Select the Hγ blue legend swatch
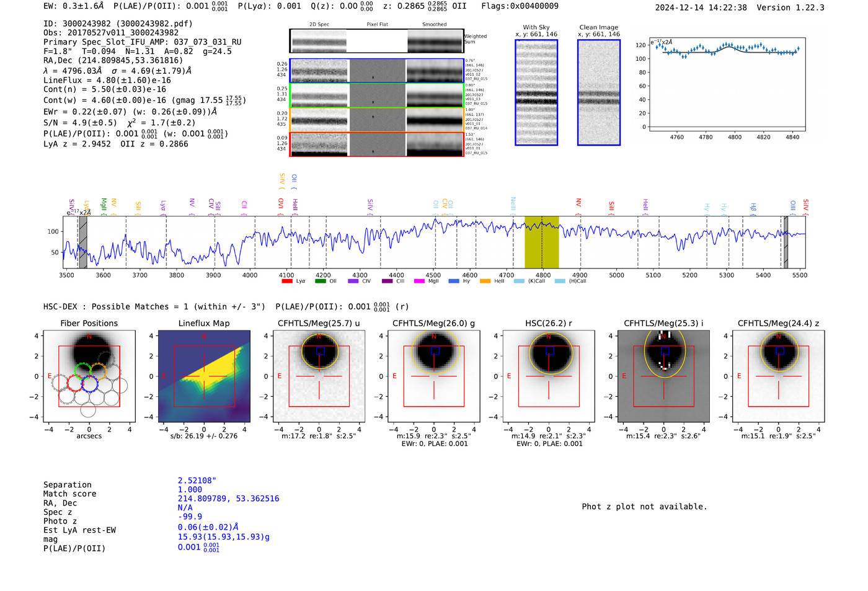The image size is (868, 591). click(454, 281)
